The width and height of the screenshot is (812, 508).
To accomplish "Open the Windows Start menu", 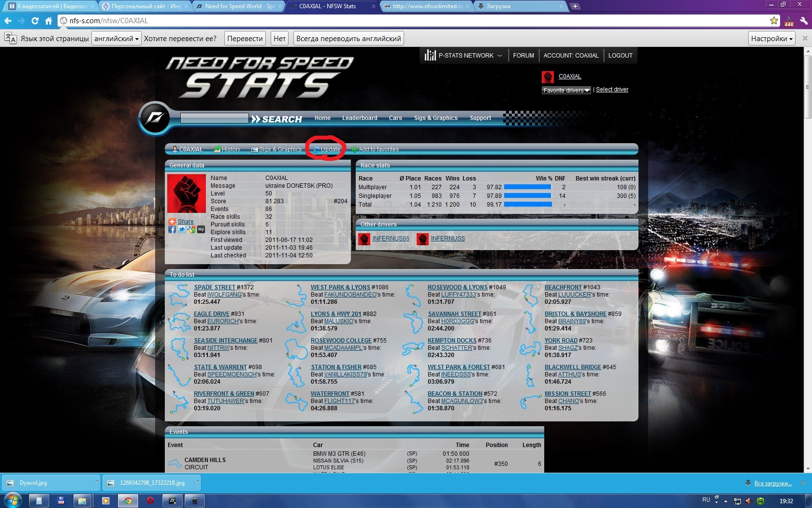I will pos(12,500).
